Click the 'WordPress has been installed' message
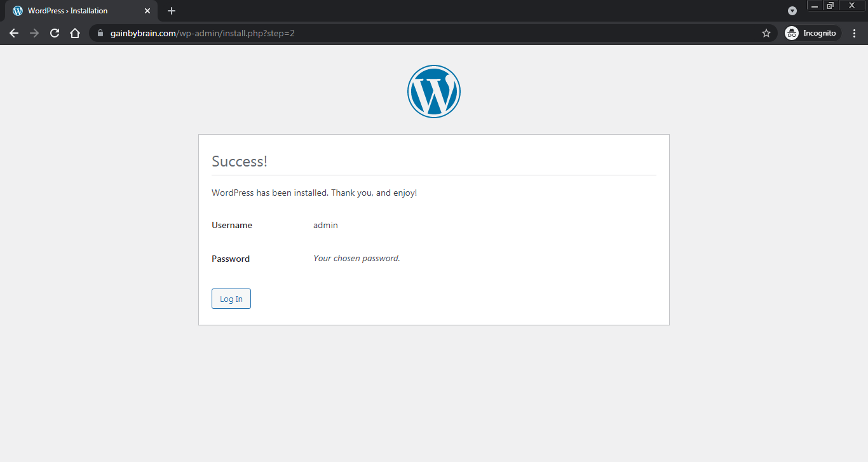The height and width of the screenshot is (462, 868). tap(315, 193)
